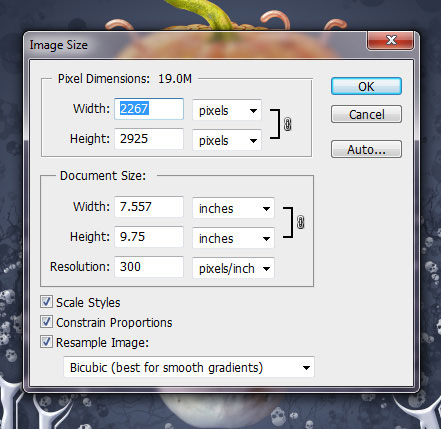Open the Bicubic resampling method dropdown

tap(189, 367)
